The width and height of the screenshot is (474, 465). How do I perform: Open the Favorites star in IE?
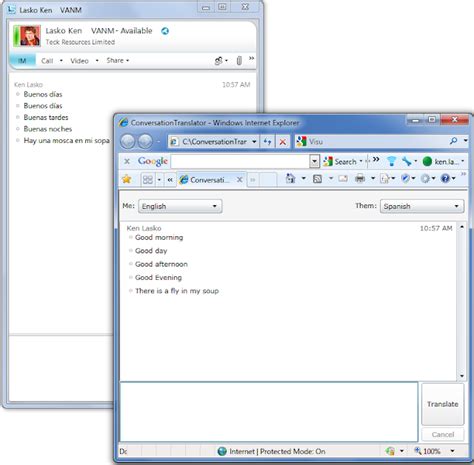pyautogui.click(x=127, y=179)
